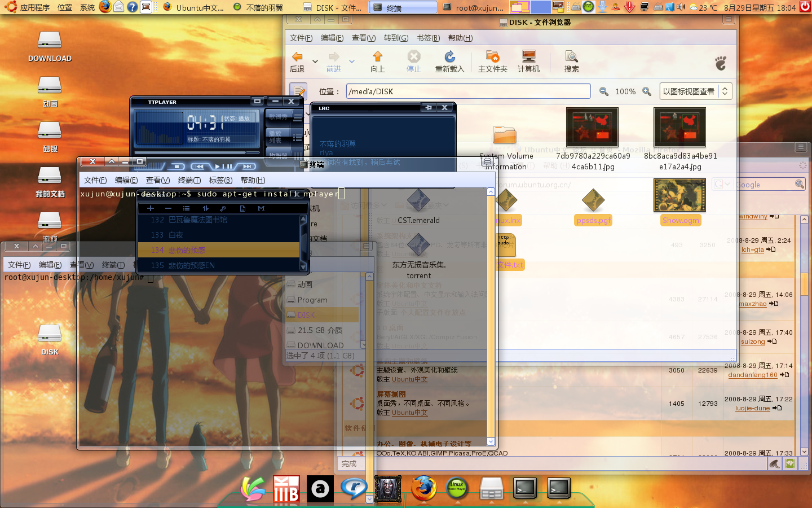Open the 位置 panel menu
Screen dimensions: 812x508
click(65, 7)
